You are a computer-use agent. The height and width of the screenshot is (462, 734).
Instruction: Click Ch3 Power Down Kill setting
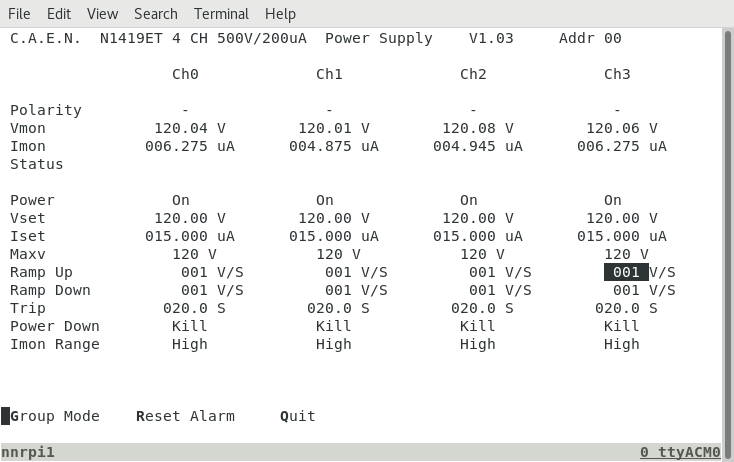coord(622,326)
